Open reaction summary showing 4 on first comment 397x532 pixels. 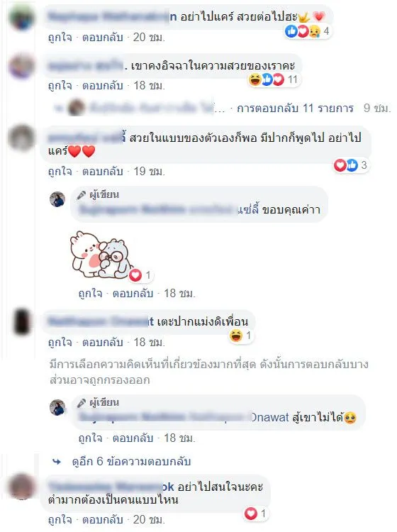(x=307, y=31)
